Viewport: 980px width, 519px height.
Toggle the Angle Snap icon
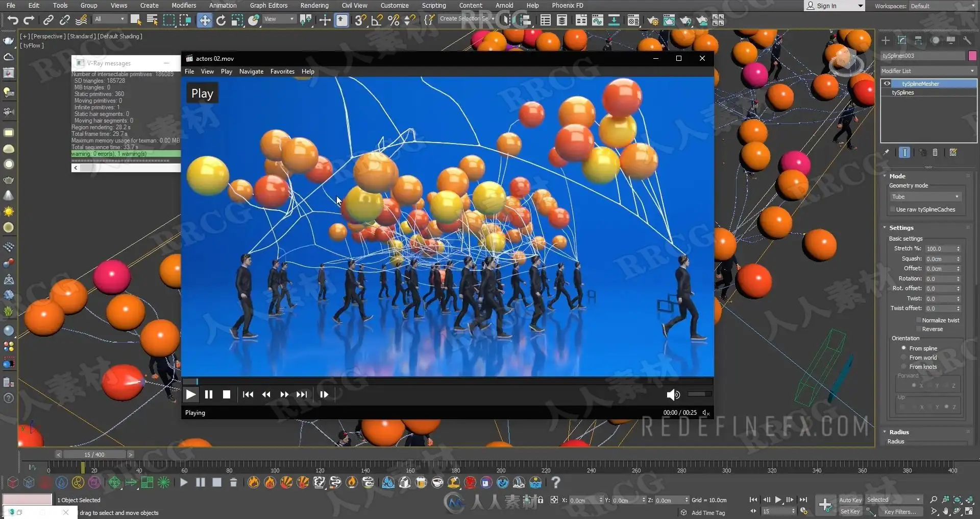coord(377,20)
